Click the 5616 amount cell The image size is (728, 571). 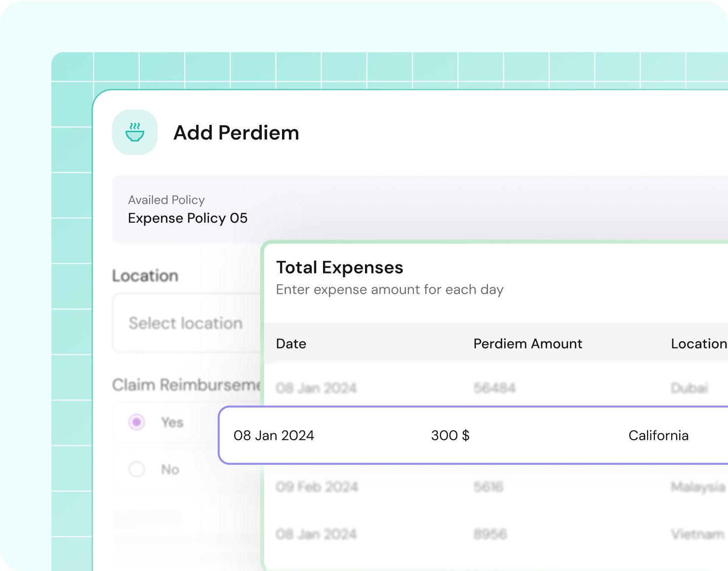click(488, 487)
